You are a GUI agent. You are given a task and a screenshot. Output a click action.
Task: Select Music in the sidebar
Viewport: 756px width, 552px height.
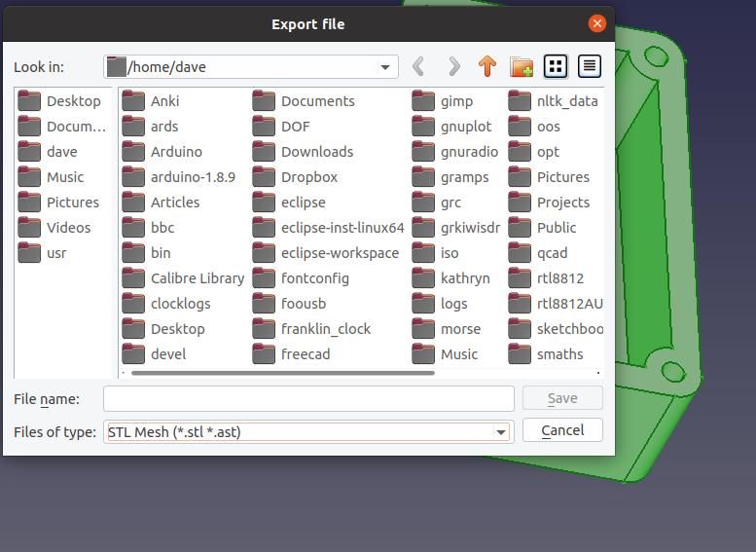click(x=51, y=177)
